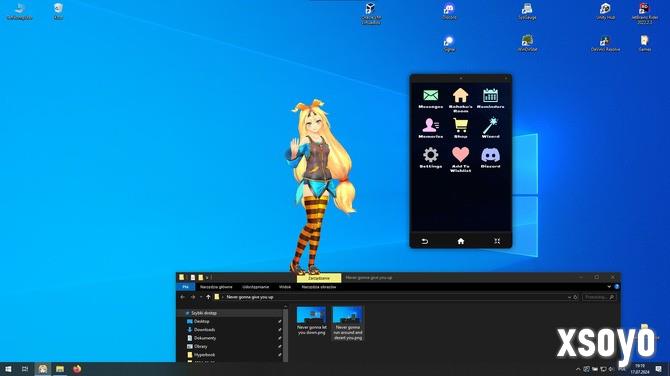This screenshot has width=670, height=376.
Task: Open Settings gear in phone menu
Action: point(430,158)
